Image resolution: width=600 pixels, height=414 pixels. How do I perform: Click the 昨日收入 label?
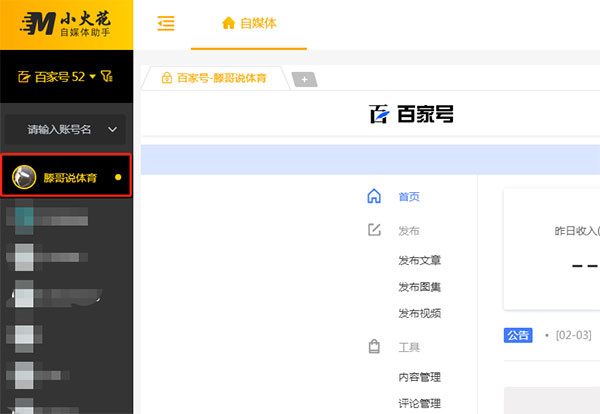click(577, 231)
